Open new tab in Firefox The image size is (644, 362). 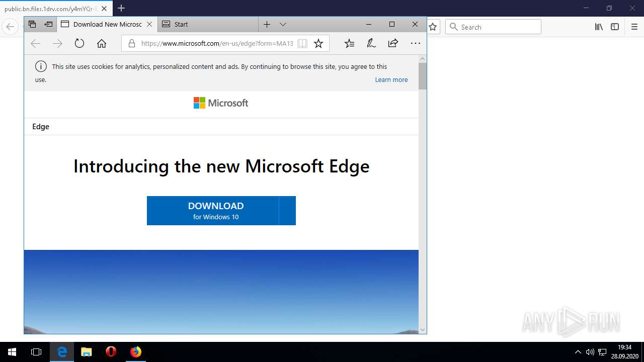(121, 8)
